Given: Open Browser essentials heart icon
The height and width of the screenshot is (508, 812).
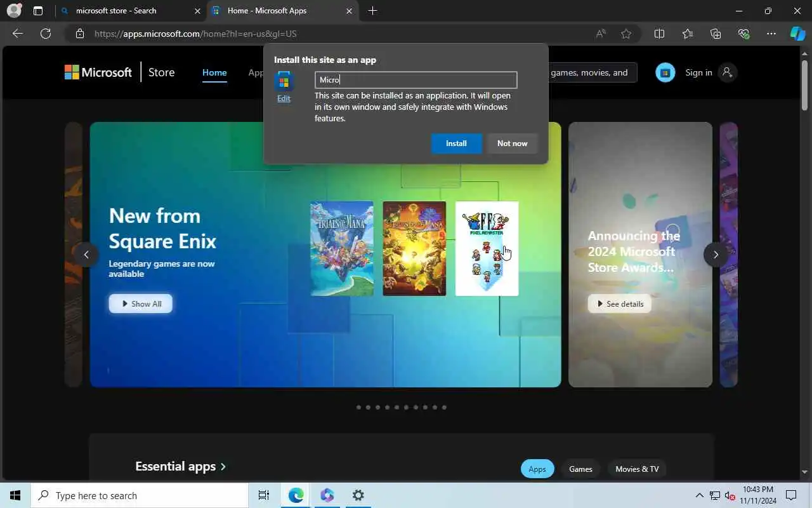Looking at the screenshot, I should [x=743, y=34].
